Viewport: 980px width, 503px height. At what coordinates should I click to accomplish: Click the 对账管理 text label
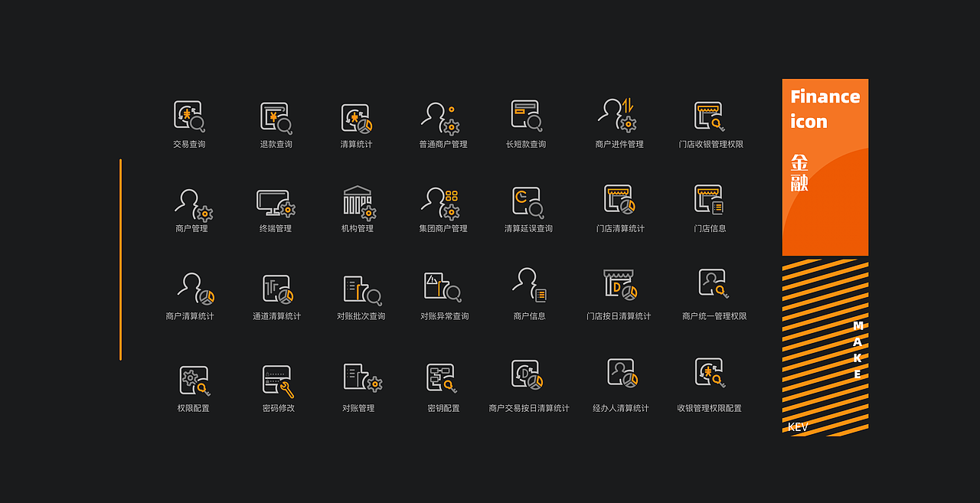point(358,408)
